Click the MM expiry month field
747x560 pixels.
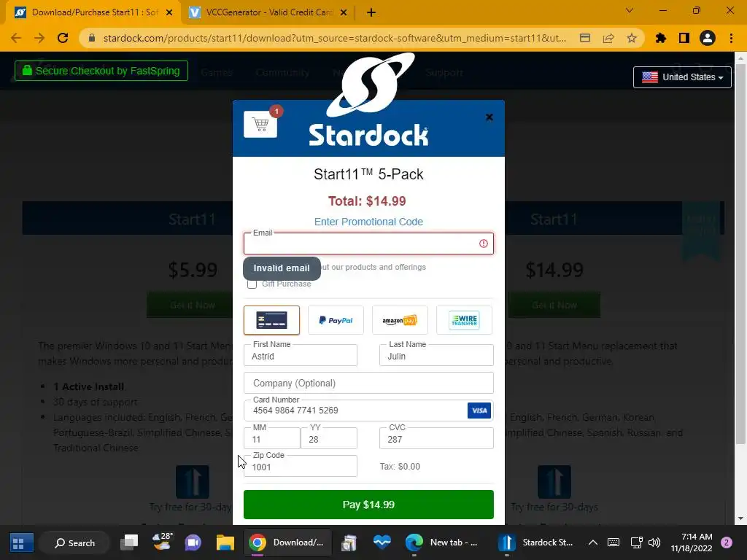tap(271, 438)
